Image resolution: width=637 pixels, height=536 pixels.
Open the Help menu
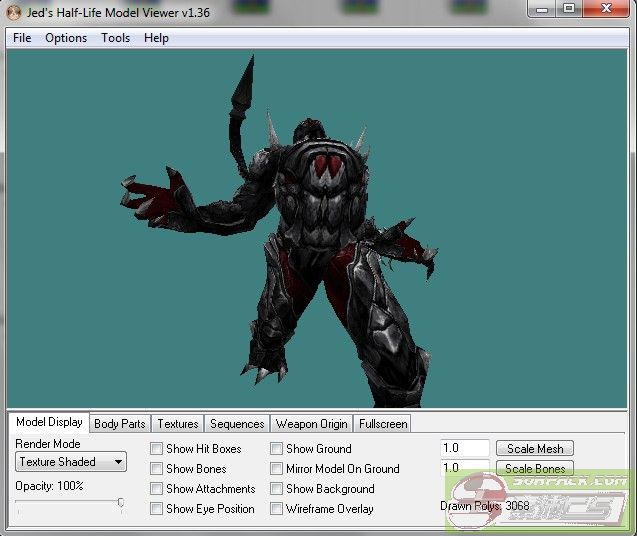click(156, 38)
